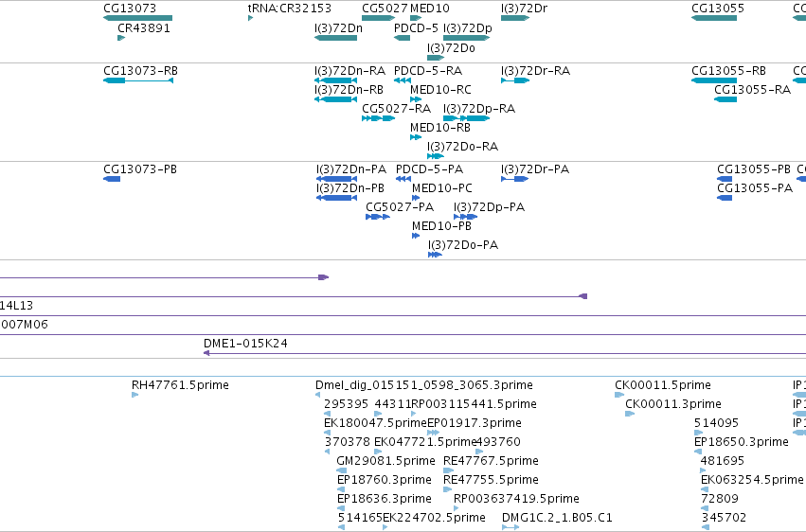Select the l(3)72Do-RA transcript glyph
Image resolution: width=806 pixels, height=532 pixels.
click(436, 156)
